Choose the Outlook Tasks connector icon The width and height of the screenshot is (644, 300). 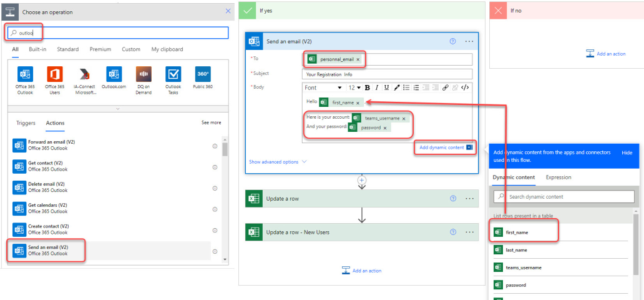[173, 74]
